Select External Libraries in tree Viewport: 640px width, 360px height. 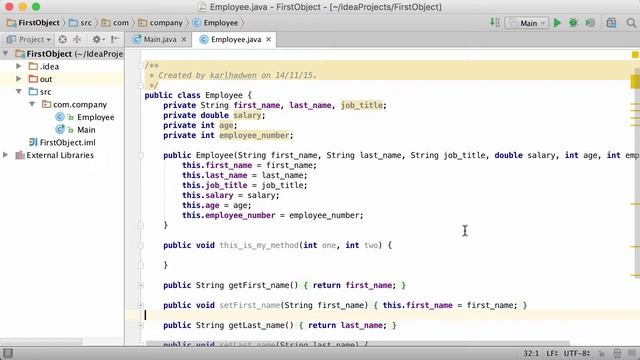point(60,155)
